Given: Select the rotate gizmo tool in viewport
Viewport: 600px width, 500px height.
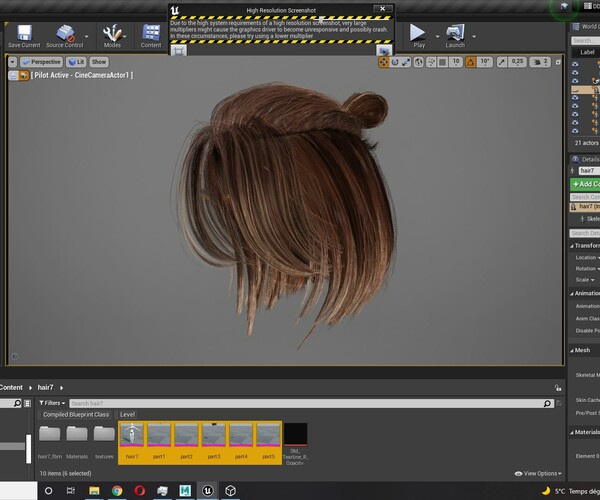Looking at the screenshot, I should [x=395, y=62].
